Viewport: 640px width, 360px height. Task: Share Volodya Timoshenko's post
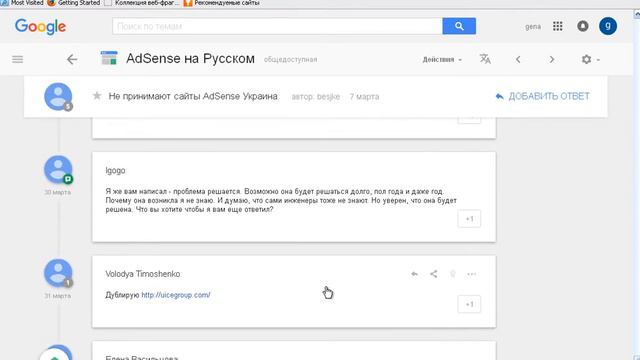433,274
